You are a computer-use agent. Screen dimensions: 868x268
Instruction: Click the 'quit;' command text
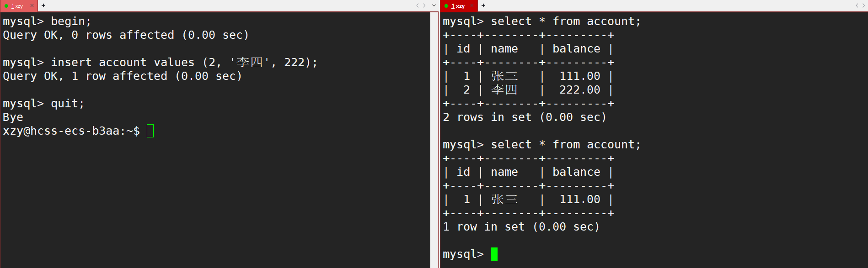(x=68, y=104)
